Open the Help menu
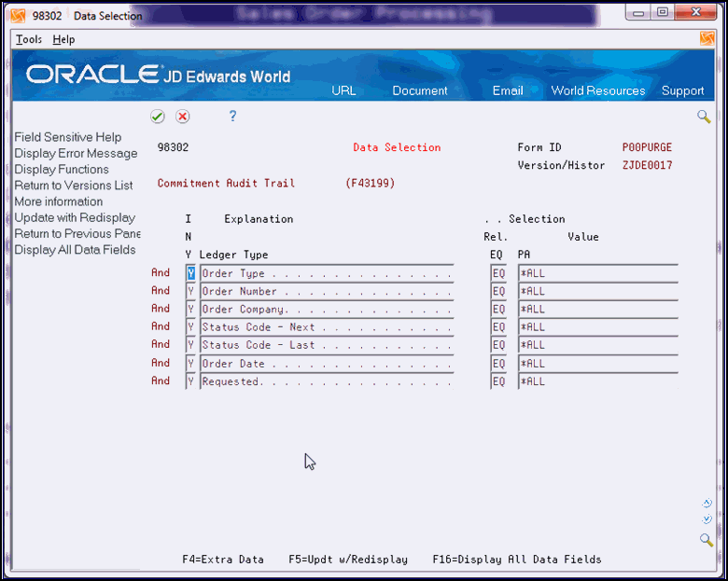This screenshot has width=728, height=581. (63, 39)
